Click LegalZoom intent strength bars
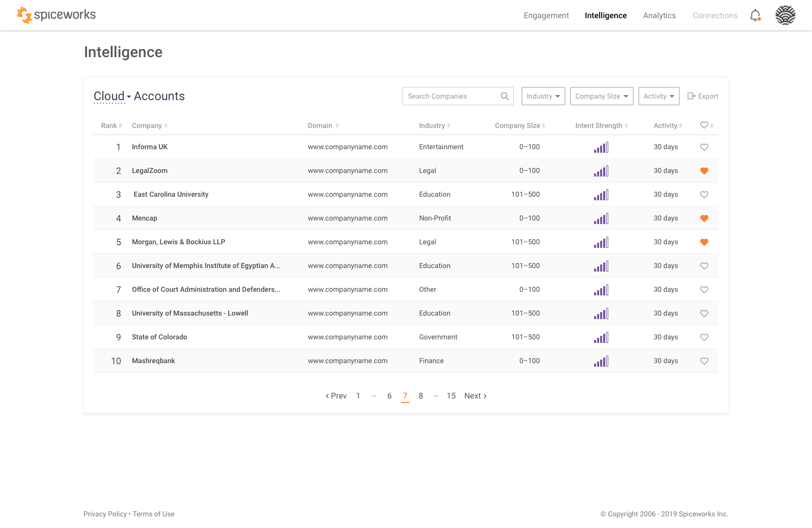Viewport: 812px width, 528px height. (601, 171)
